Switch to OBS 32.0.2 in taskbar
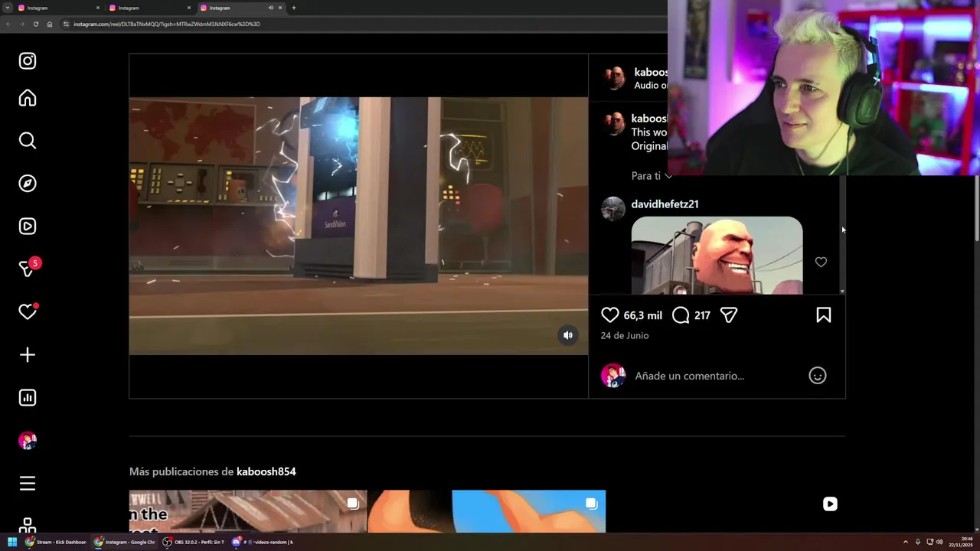The height and width of the screenshot is (551, 980). coord(194,542)
